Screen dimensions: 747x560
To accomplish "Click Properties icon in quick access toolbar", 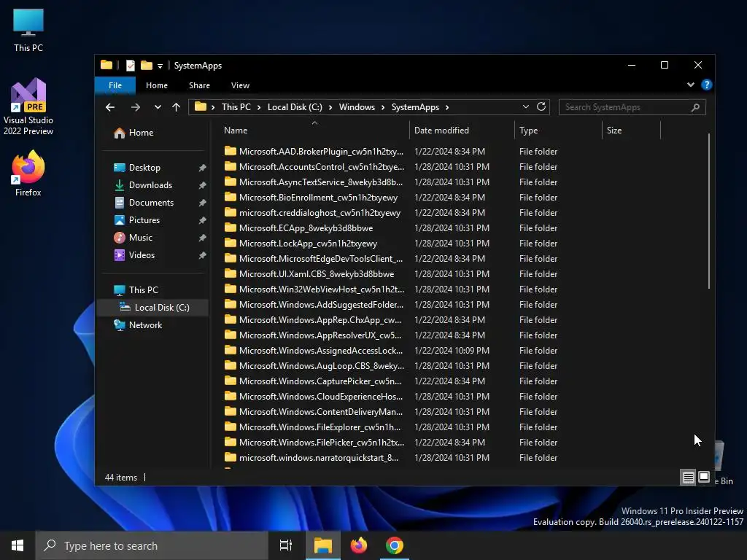I will [131, 65].
